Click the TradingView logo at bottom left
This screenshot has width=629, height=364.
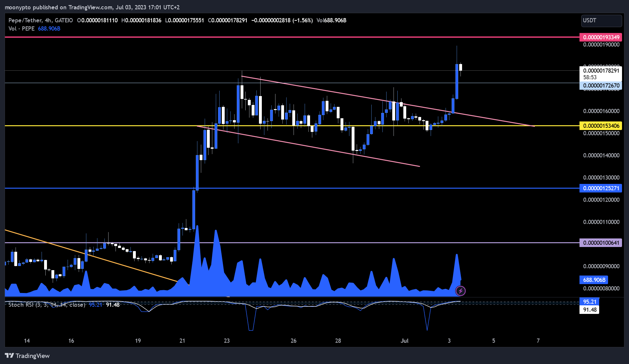tap(27, 356)
